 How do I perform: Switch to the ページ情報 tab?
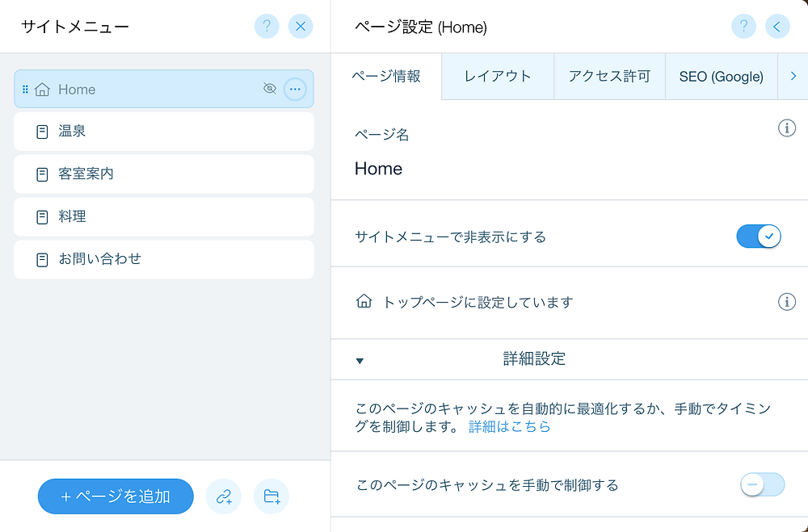[x=386, y=76]
